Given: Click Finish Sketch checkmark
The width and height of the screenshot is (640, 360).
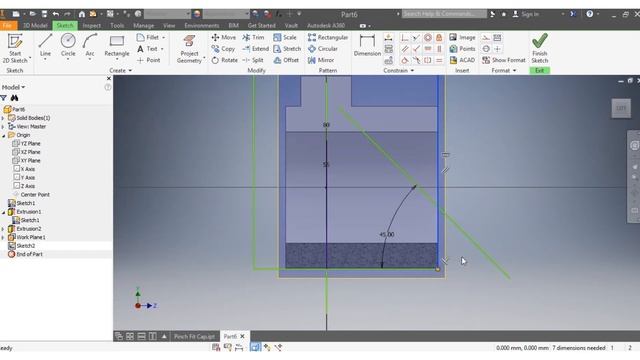Looking at the screenshot, I should pyautogui.click(x=540, y=49).
